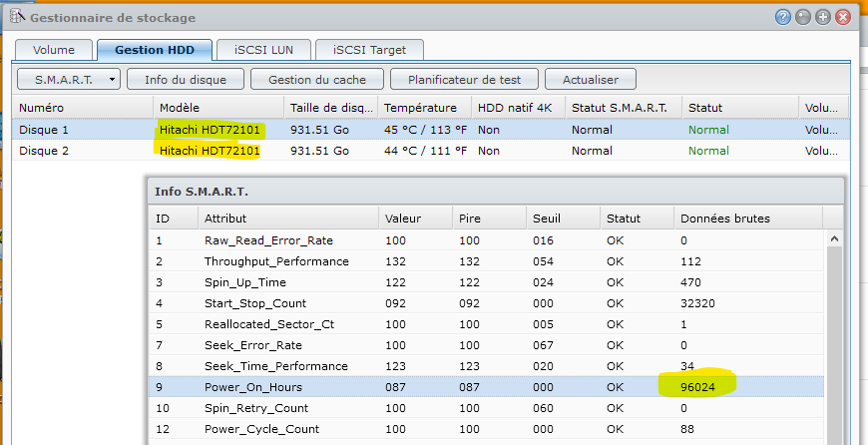The image size is (868, 445).
Task: Select the Start_Stop_Count row
Action: pos(487,303)
